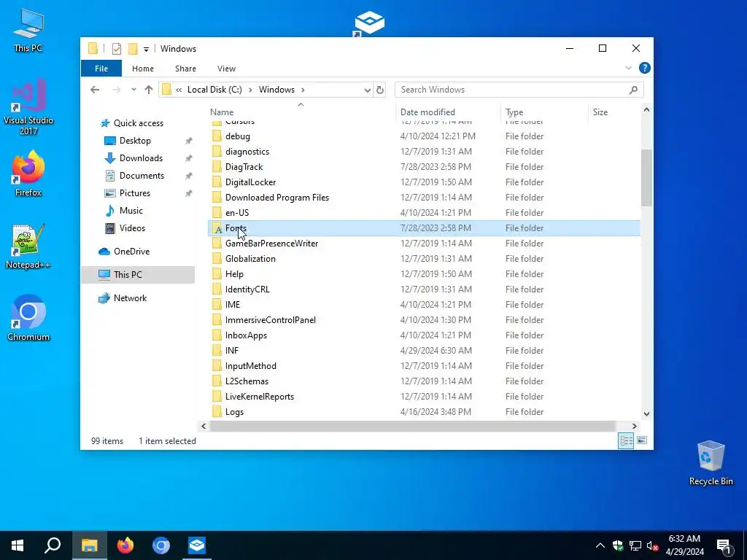Viewport: 747px width, 560px height.
Task: Click the search magnifier in Search Windows
Action: pyautogui.click(x=633, y=90)
